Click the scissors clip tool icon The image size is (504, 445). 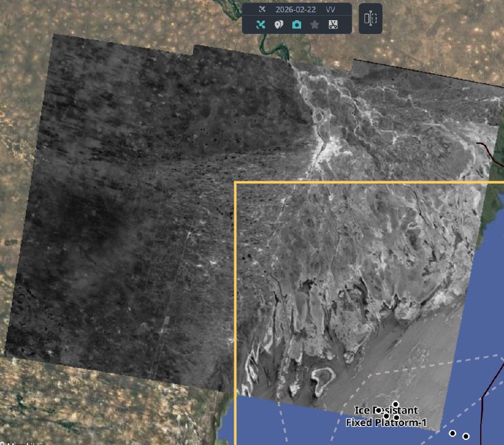[x=333, y=25]
